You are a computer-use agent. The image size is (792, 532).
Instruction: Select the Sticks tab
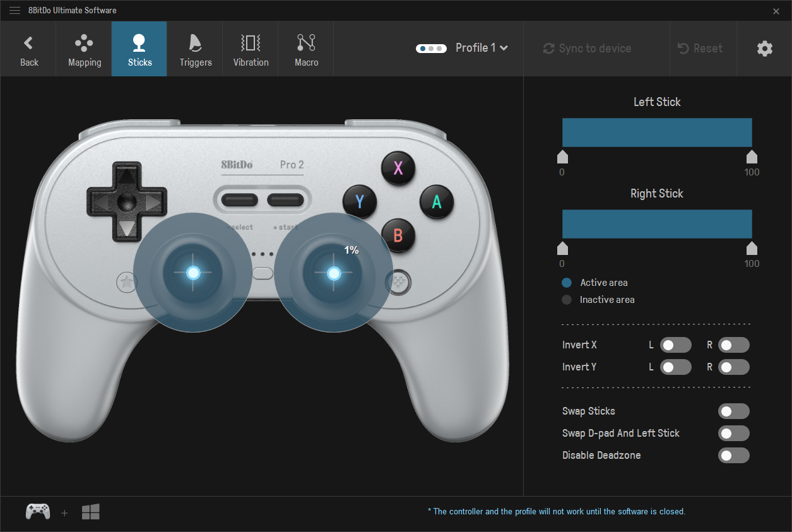(x=139, y=49)
